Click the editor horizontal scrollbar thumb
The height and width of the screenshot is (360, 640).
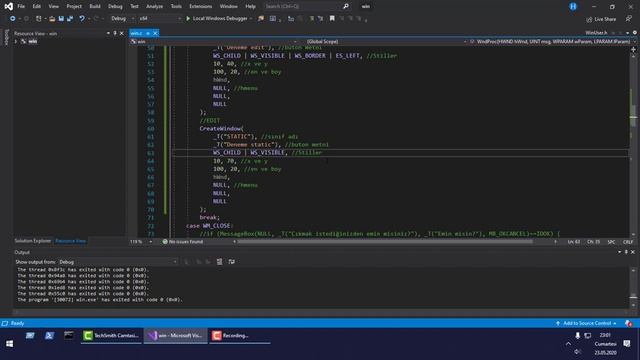coord(385,242)
